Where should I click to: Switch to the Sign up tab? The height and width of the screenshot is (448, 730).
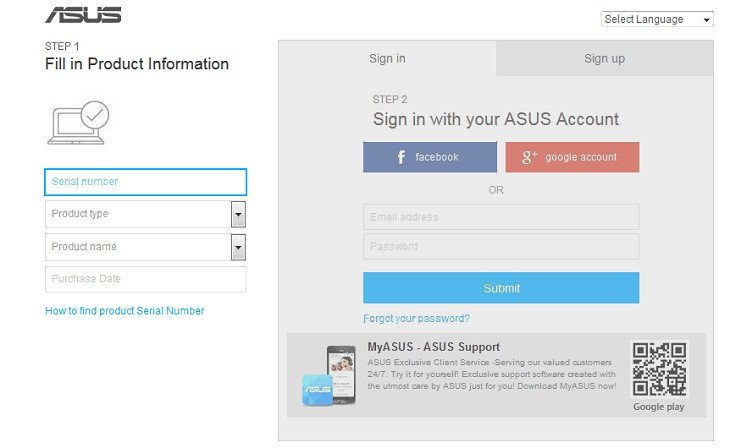[x=604, y=59]
